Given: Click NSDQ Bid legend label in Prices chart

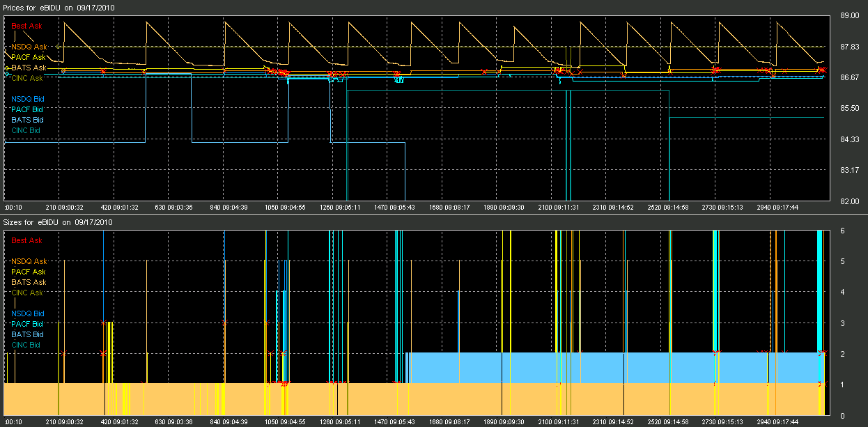Looking at the screenshot, I should 27,99.
